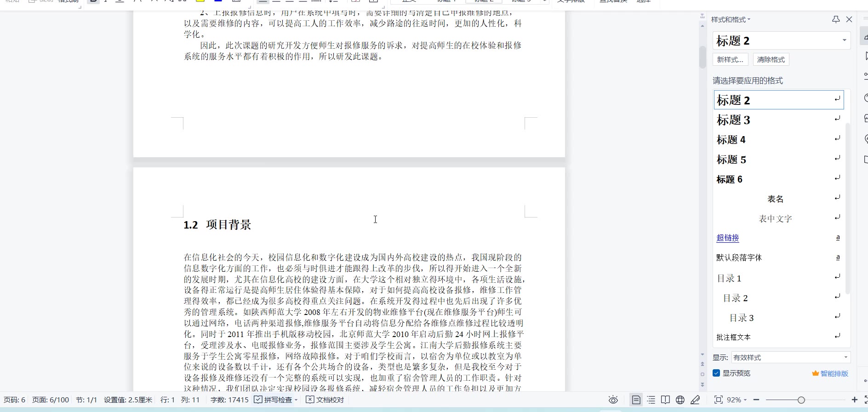
Task: Click the document vertical scrollbar thumb
Action: click(x=702, y=57)
